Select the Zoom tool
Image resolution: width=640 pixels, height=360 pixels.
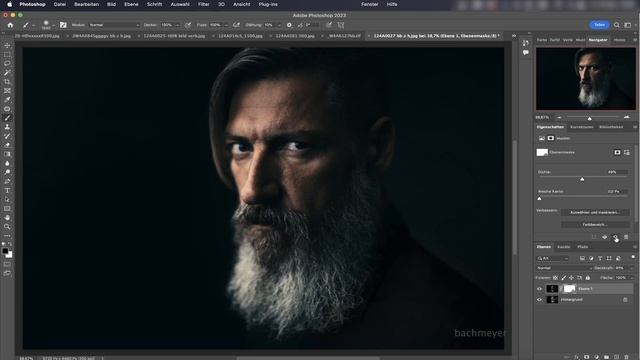7,227
